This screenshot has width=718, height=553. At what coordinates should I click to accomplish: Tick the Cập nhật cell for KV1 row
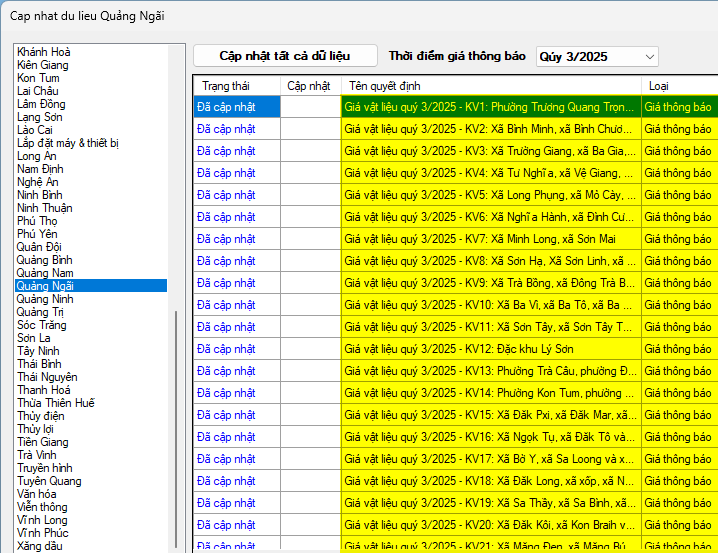[x=310, y=107]
